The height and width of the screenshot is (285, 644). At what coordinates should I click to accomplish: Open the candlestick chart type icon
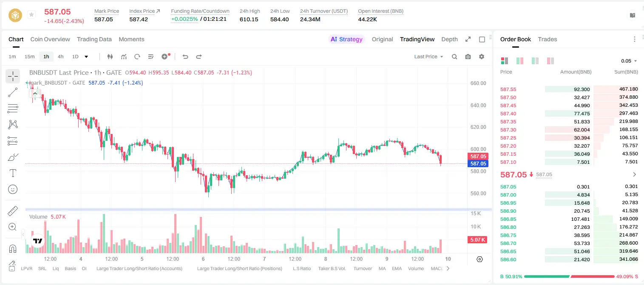click(x=110, y=57)
